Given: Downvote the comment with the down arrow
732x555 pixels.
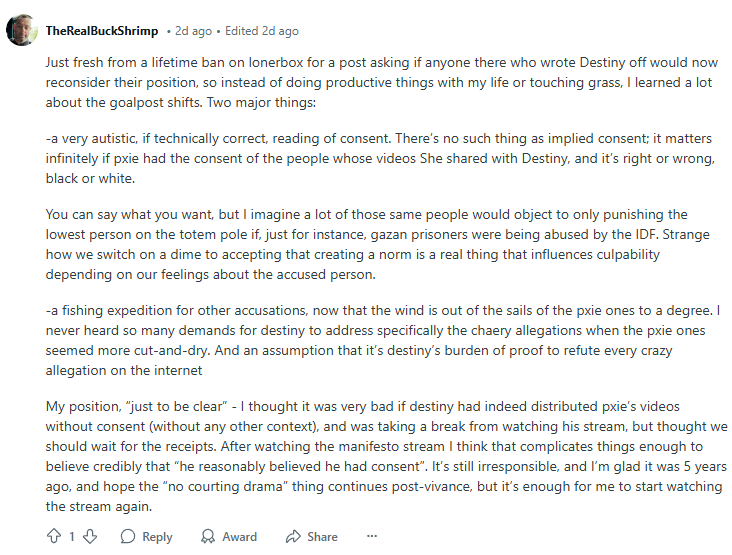Looking at the screenshot, I should coord(90,536).
